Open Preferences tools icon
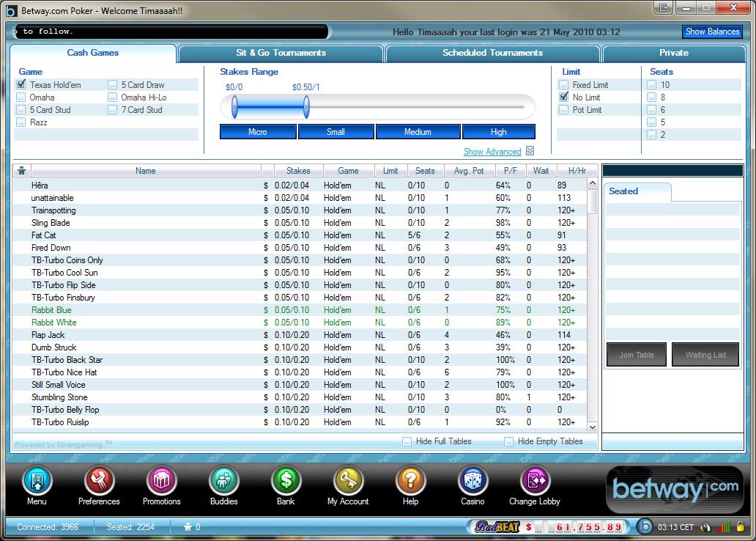This screenshot has height=541, width=756. pos(99,481)
